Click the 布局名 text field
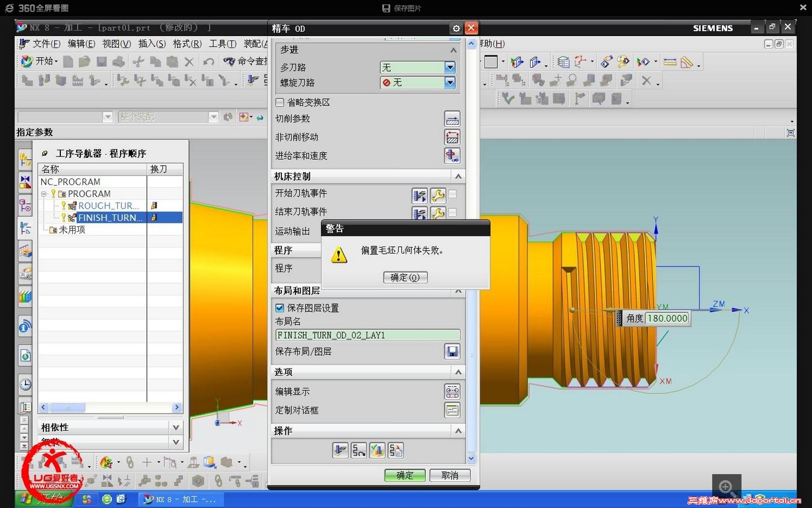812x508 pixels. [x=368, y=335]
